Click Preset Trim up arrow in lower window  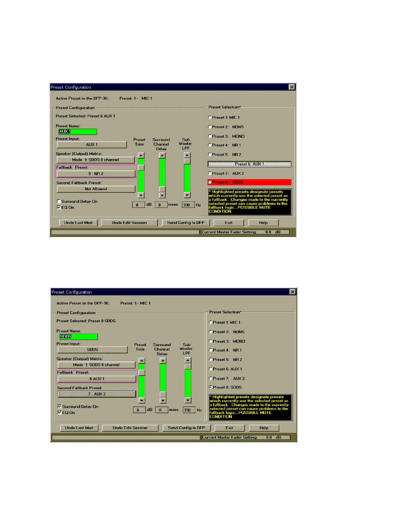(x=142, y=361)
